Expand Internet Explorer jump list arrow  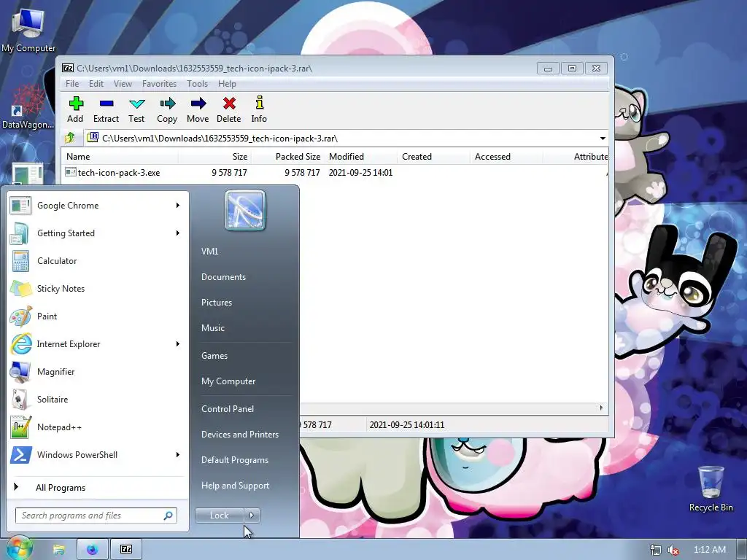click(178, 344)
